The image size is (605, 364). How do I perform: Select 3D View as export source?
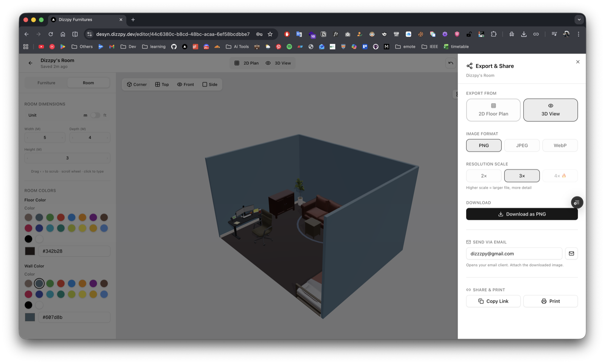550,110
